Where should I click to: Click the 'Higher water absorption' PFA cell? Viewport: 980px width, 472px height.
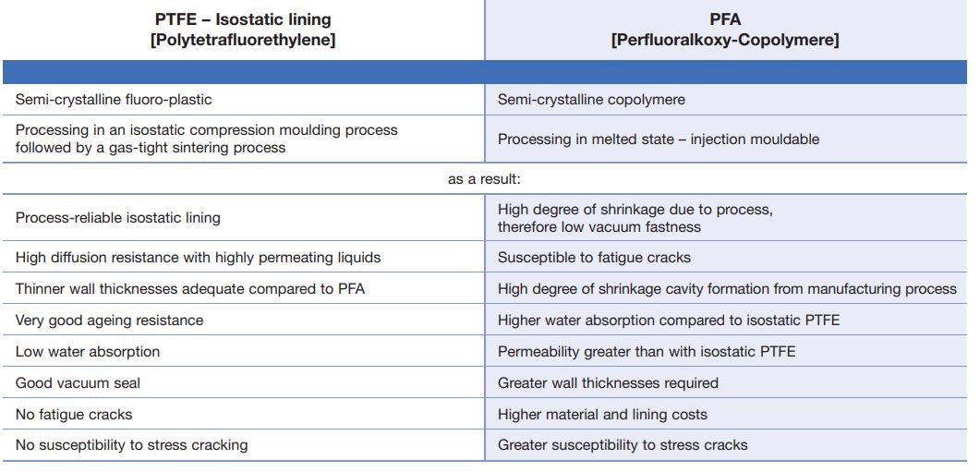point(669,321)
